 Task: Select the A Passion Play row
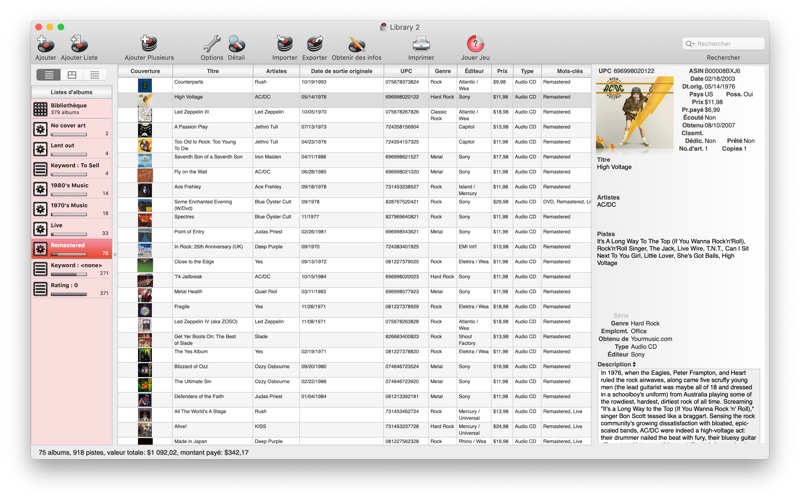pyautogui.click(x=355, y=130)
